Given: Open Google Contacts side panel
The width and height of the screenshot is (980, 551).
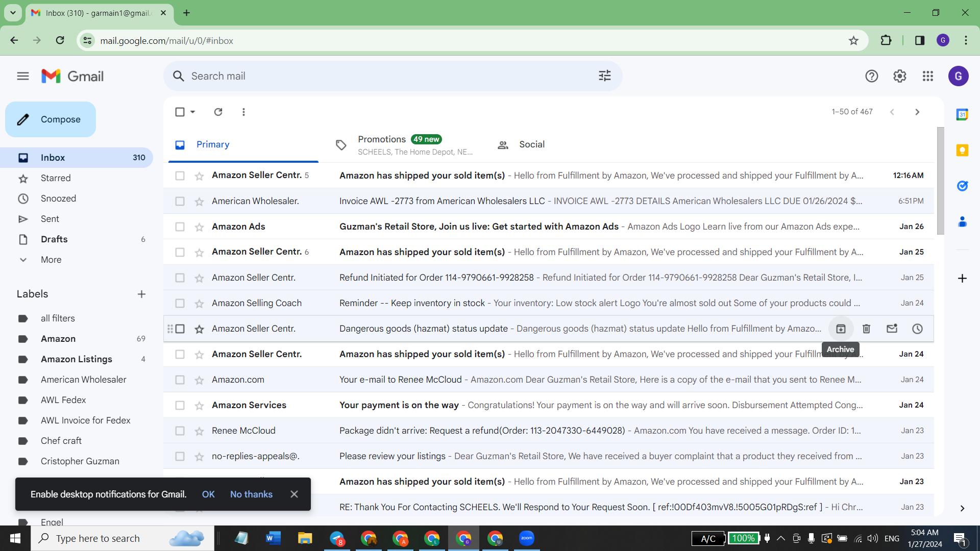Looking at the screenshot, I should click(x=962, y=221).
